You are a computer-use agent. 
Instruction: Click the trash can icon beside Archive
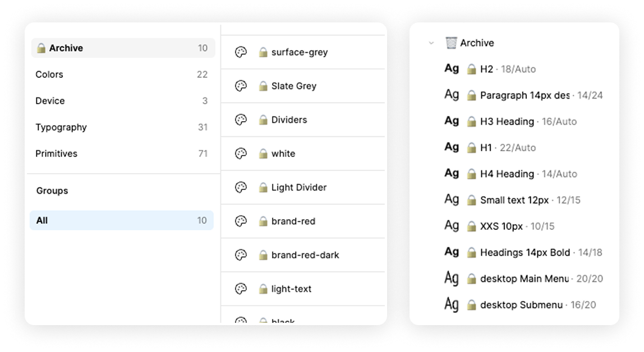(451, 43)
